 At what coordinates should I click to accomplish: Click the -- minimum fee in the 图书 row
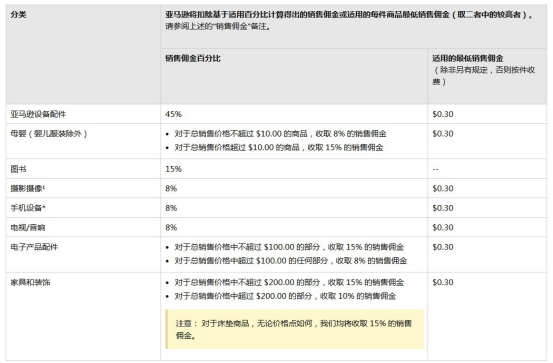[x=436, y=169]
